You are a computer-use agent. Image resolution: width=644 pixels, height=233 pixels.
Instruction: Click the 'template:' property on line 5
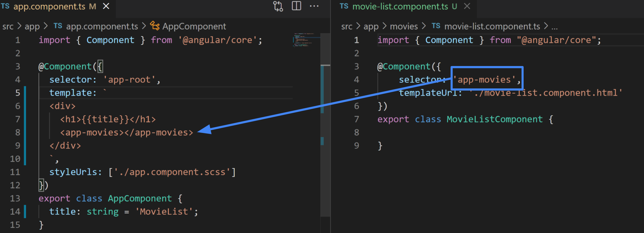(x=73, y=93)
